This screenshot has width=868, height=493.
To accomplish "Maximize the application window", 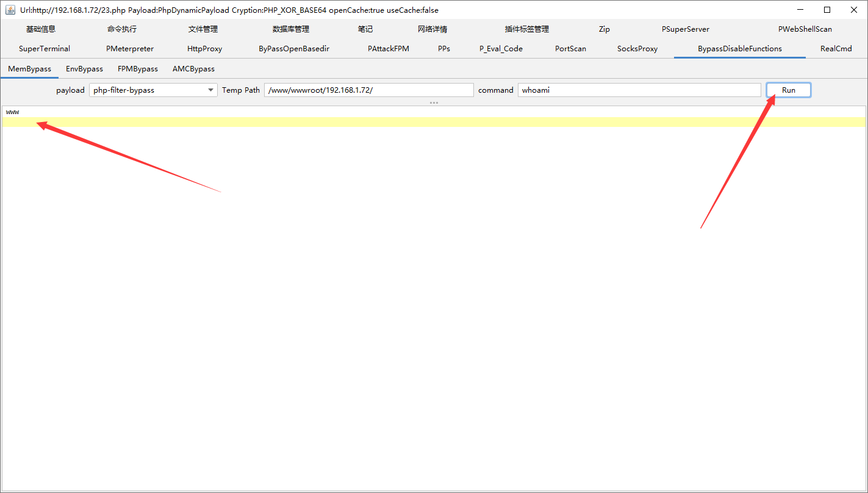I will coord(827,10).
